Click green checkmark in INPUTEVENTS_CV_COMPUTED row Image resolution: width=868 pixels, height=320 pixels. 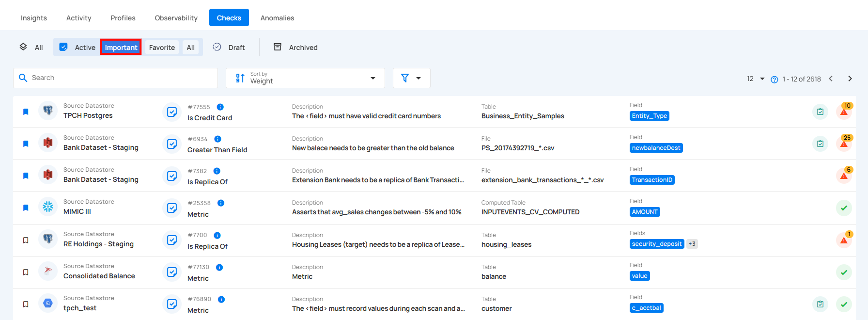(x=844, y=208)
